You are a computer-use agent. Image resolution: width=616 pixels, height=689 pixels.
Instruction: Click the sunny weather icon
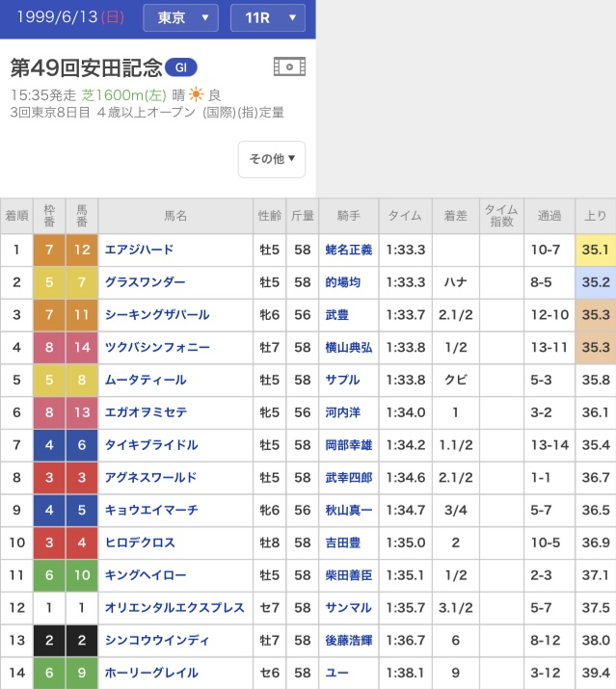click(x=196, y=94)
